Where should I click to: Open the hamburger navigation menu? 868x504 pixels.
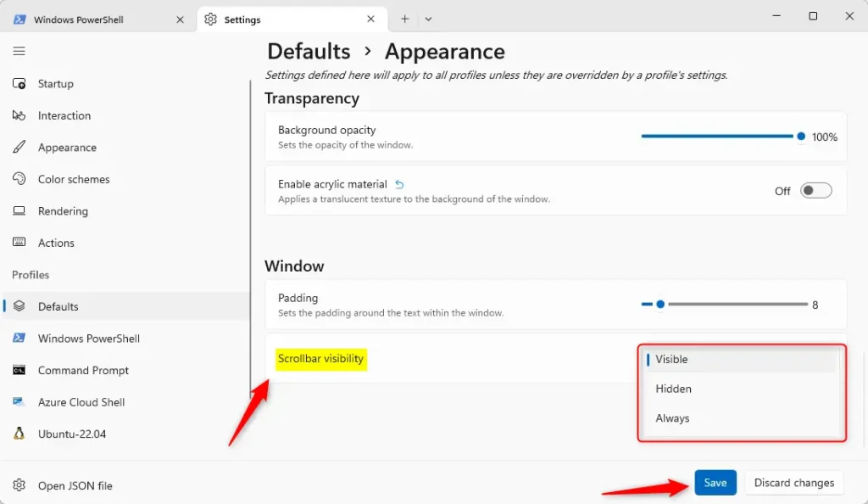[19, 51]
